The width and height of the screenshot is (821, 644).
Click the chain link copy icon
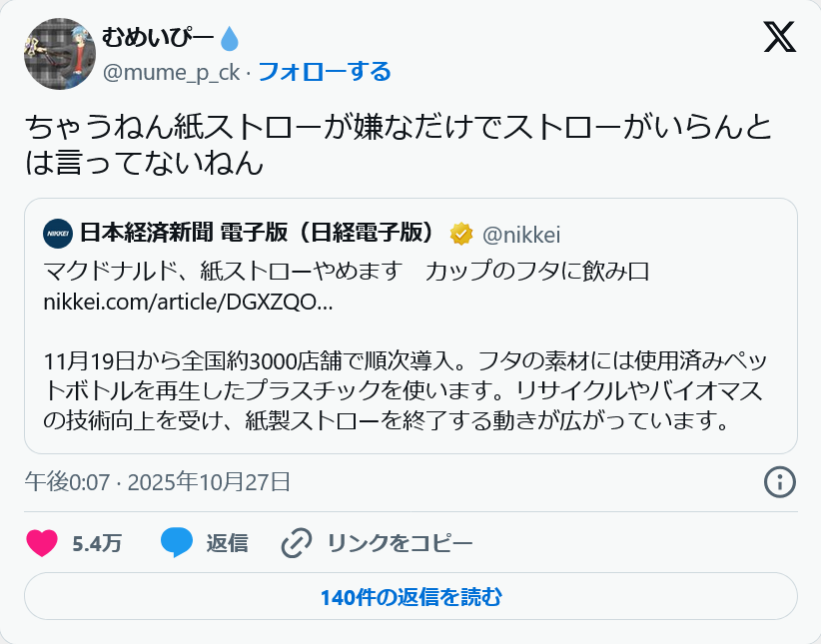(297, 543)
